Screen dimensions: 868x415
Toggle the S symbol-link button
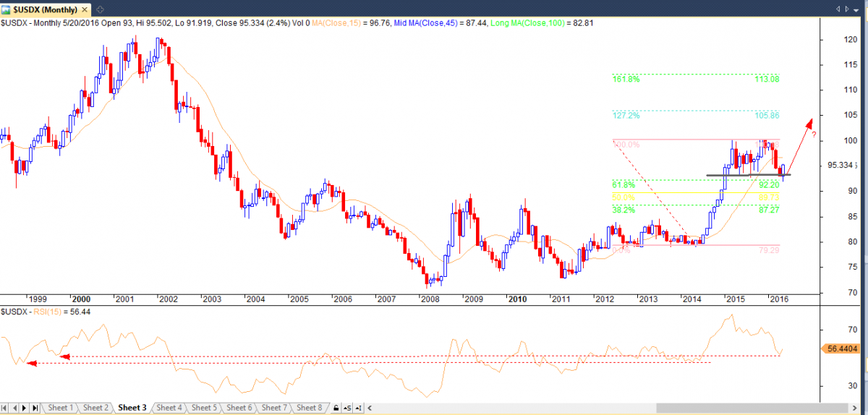click(x=348, y=408)
